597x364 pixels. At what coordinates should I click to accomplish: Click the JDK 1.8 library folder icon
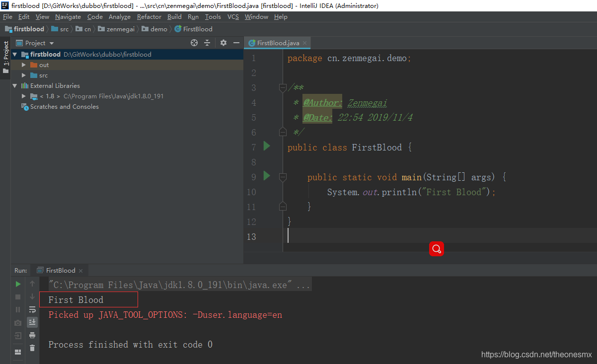pos(34,96)
